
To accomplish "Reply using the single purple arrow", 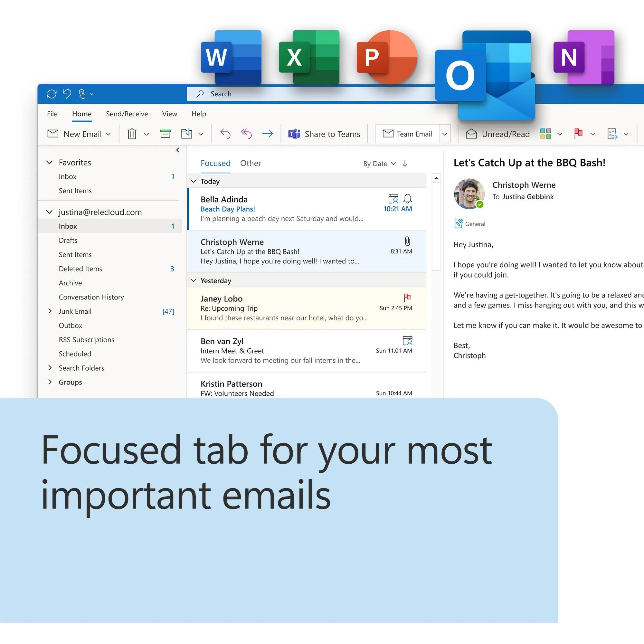I will [x=225, y=134].
